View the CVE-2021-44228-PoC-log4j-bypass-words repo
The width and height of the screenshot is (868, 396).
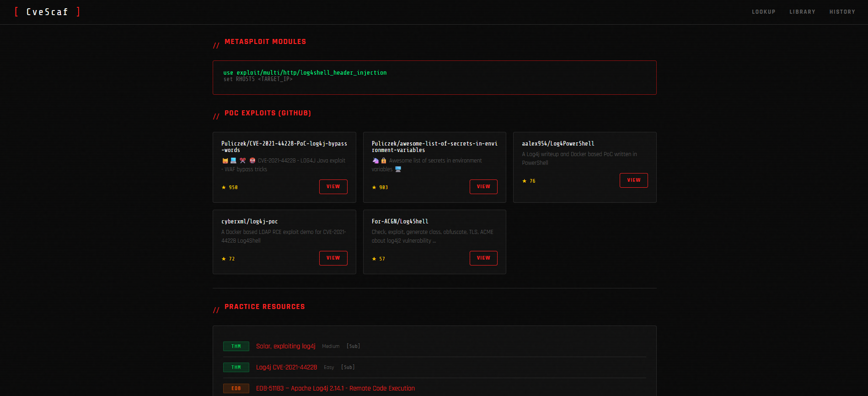(333, 187)
